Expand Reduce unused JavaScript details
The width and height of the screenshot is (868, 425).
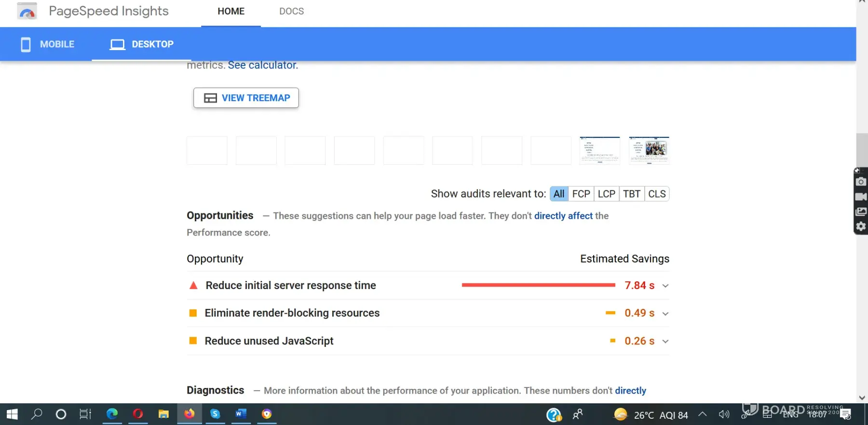click(x=665, y=341)
